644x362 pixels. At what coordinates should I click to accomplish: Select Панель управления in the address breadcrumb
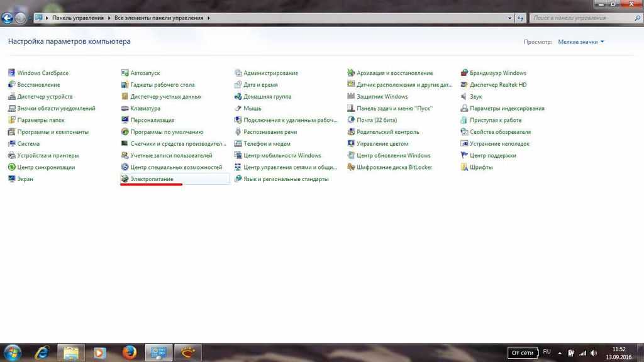coord(78,18)
